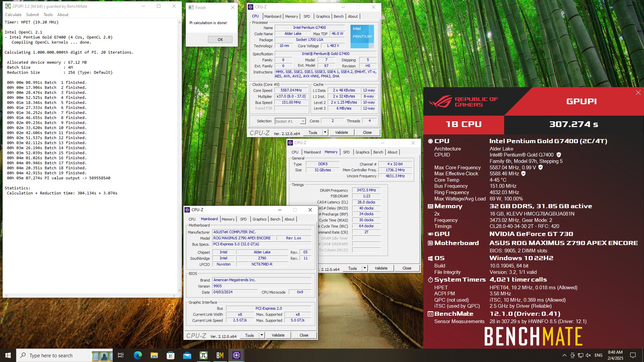This screenshot has height=362, width=644.
Task: Open Task View from the taskbar
Action: tap(121, 355)
